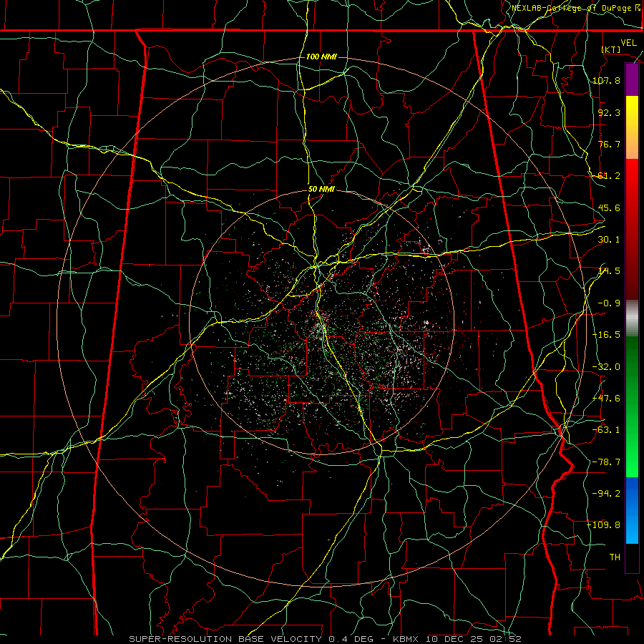Click the 100 NMI range ring label
The width and height of the screenshot is (644, 644).
tap(321, 57)
